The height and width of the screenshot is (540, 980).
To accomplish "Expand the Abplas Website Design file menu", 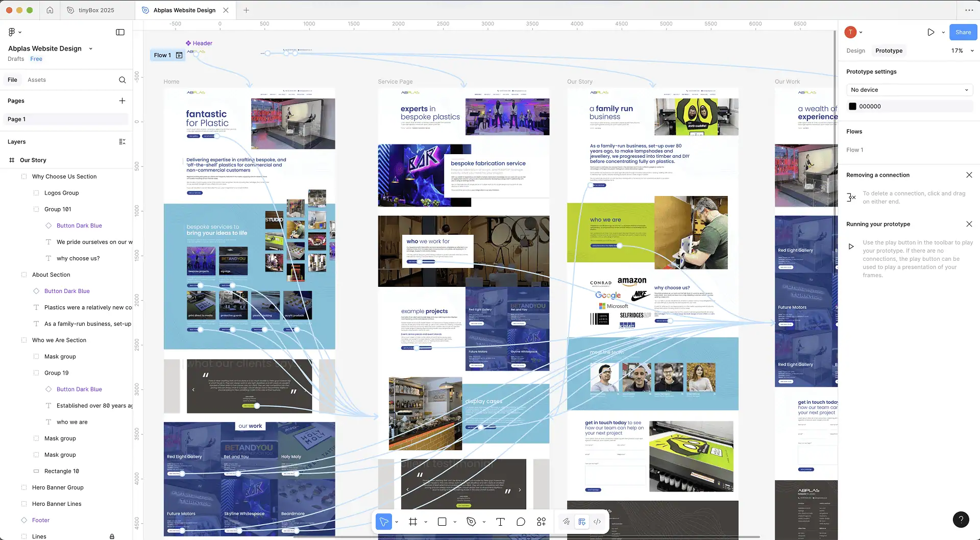I will pyautogui.click(x=91, y=48).
